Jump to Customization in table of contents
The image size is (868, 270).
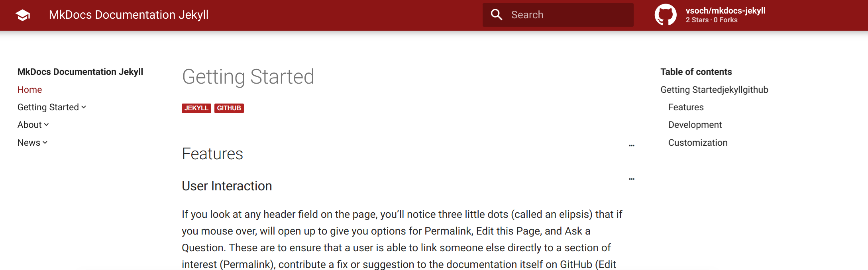tap(698, 143)
